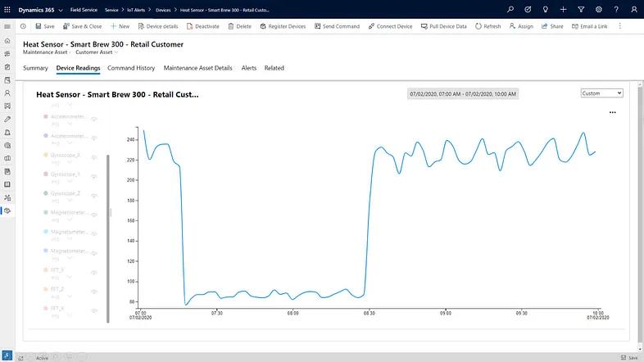This screenshot has height=362, width=644.
Task: Click the plus quick create icon
Action: coord(563,10)
